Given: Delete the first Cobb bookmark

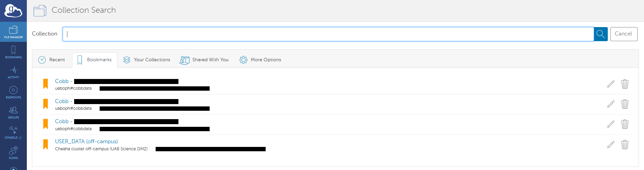Looking at the screenshot, I should coord(625,84).
